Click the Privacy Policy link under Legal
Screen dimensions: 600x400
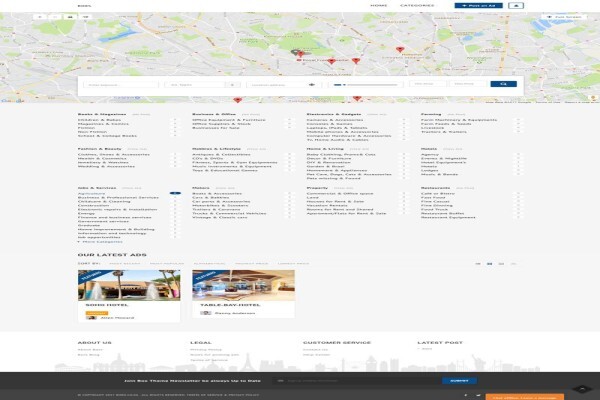click(206, 349)
